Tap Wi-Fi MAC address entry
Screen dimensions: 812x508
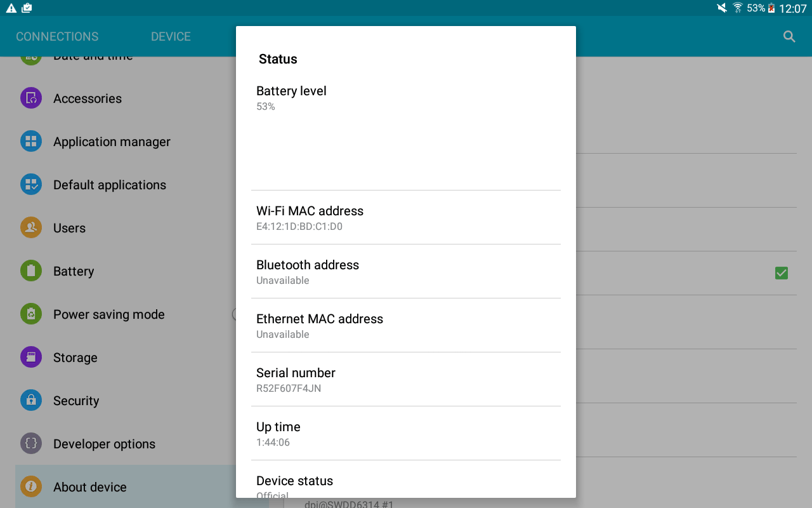click(406, 217)
